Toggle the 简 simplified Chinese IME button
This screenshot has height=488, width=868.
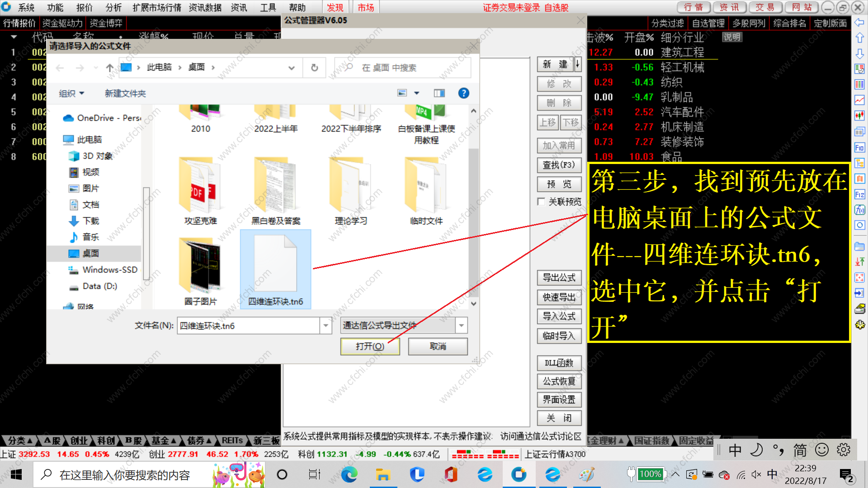(800, 450)
